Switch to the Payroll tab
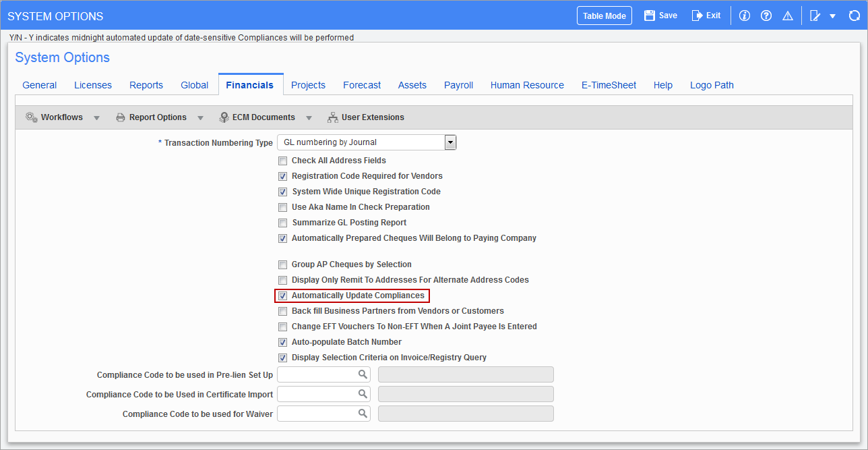The image size is (868, 450). (458, 84)
